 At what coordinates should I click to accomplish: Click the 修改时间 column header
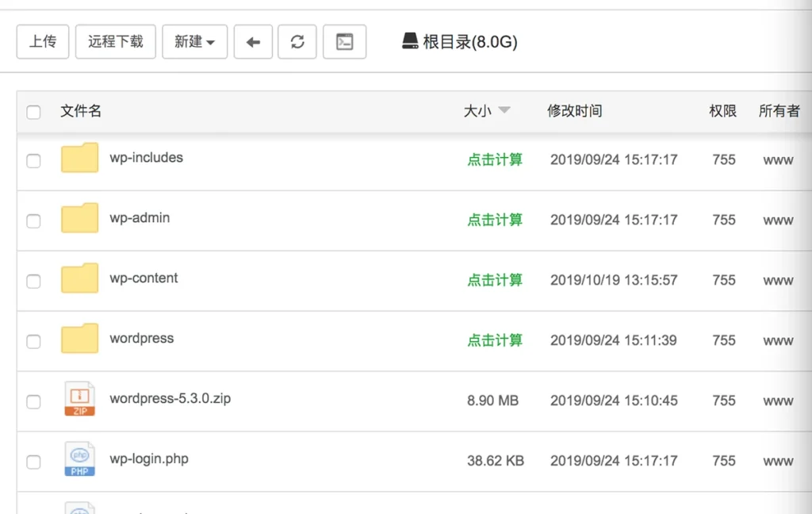[x=574, y=110]
